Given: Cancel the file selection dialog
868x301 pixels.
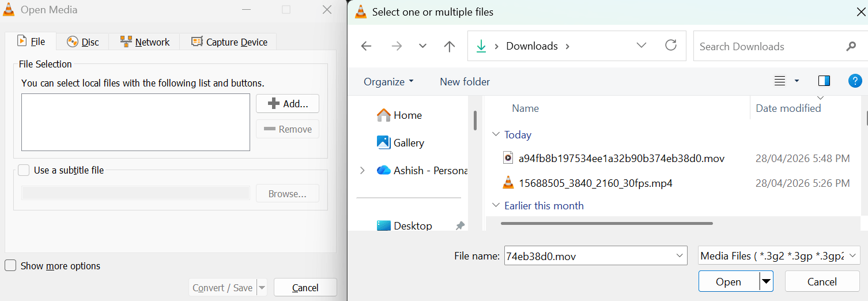Looking at the screenshot, I should point(822,281).
